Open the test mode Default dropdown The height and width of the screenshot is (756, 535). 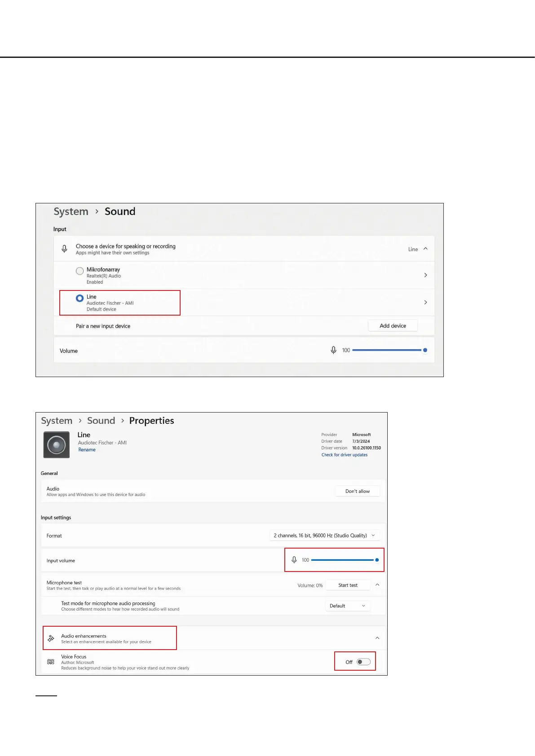click(x=347, y=606)
